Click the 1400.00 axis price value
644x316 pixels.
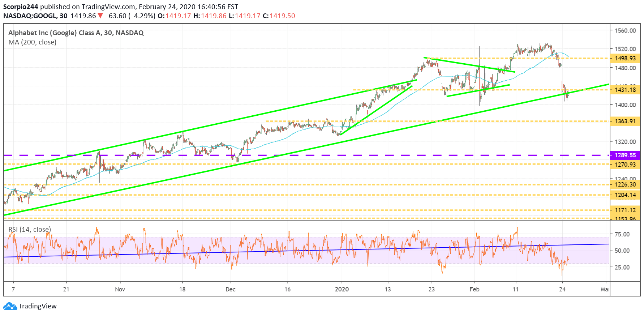(625, 105)
